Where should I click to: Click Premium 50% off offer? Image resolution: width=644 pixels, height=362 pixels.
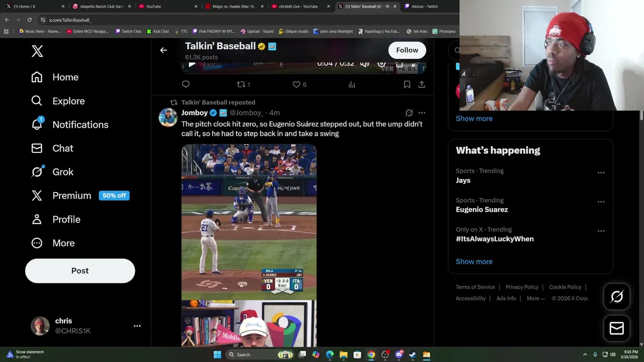tap(80, 196)
